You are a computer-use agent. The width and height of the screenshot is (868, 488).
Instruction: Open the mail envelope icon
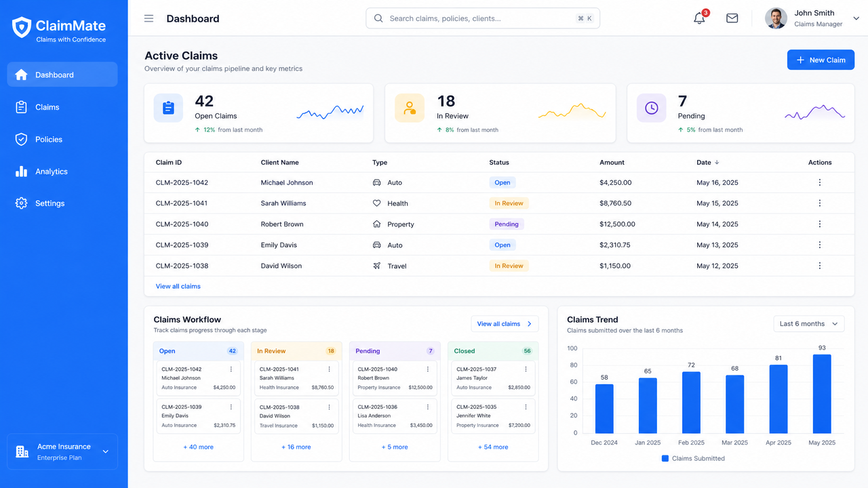732,18
